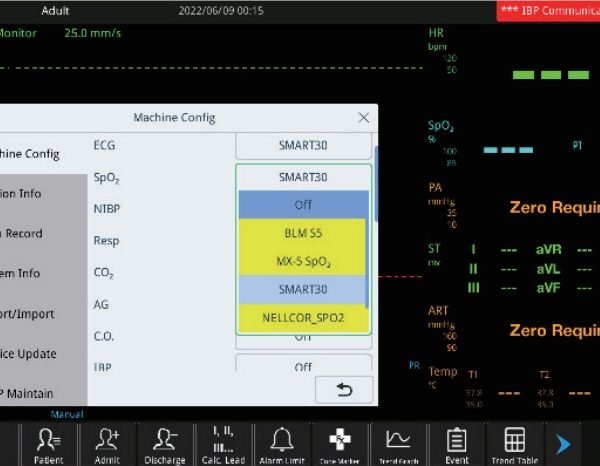Open the ECG module dropdown
The width and height of the screenshot is (600, 466).
click(x=303, y=145)
